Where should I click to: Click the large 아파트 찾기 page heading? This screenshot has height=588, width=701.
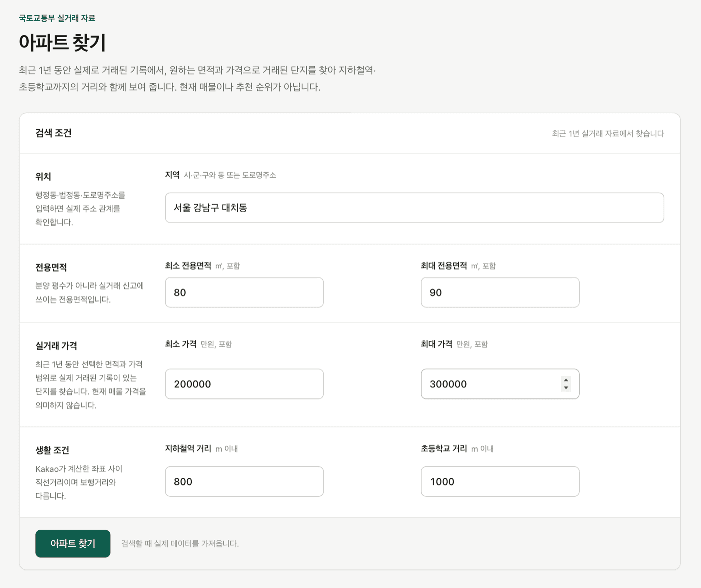pyautogui.click(x=63, y=42)
